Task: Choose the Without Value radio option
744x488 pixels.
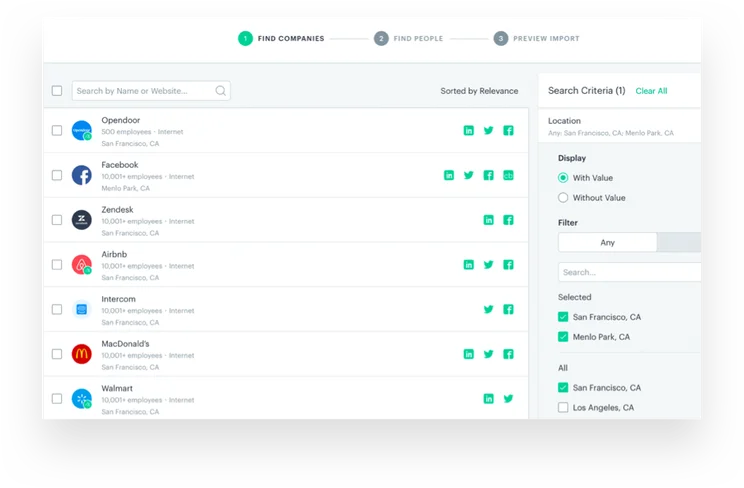Action: [563, 197]
